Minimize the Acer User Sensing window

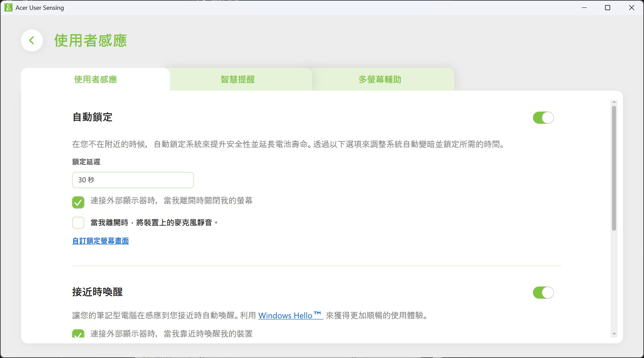pyautogui.click(x=584, y=7)
